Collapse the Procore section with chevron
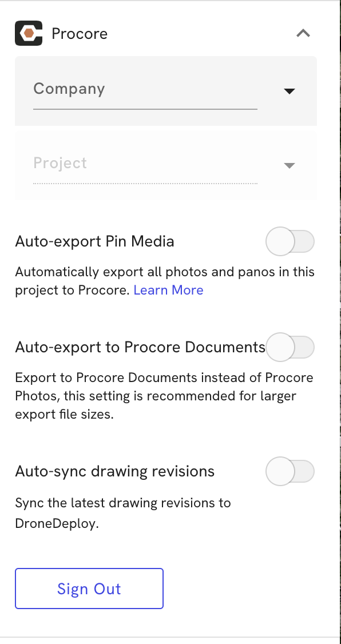 pos(303,33)
